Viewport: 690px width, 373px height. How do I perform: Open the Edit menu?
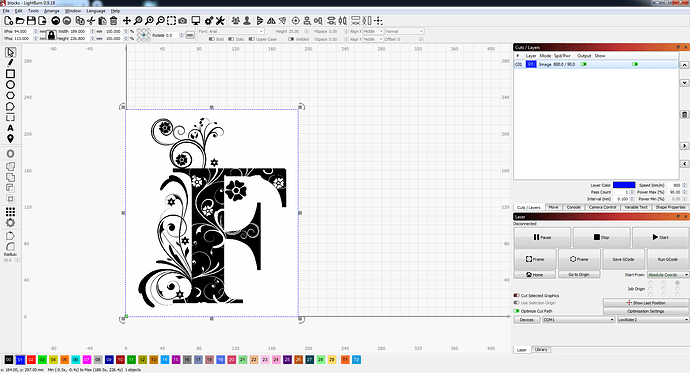pos(19,11)
